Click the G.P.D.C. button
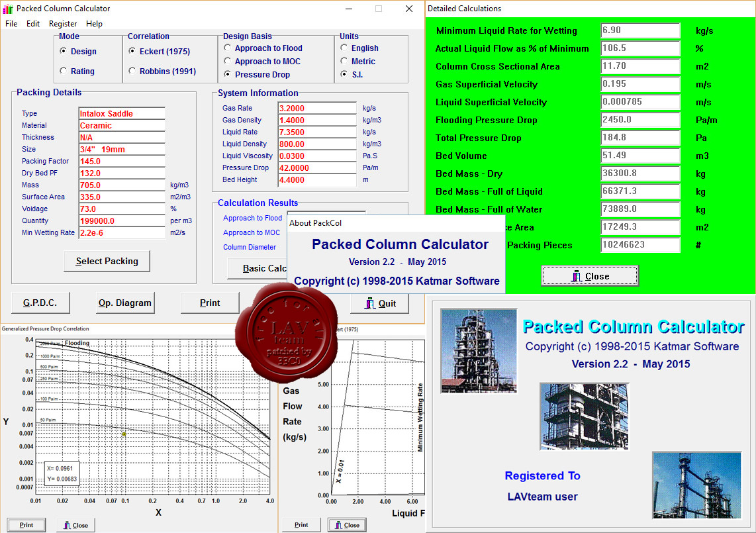The height and width of the screenshot is (533, 756). click(40, 303)
